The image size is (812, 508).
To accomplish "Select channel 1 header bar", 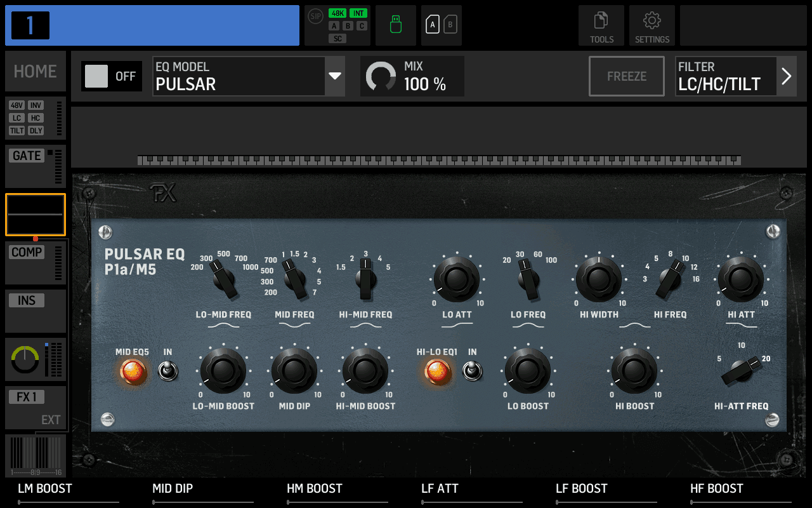I will [152, 25].
